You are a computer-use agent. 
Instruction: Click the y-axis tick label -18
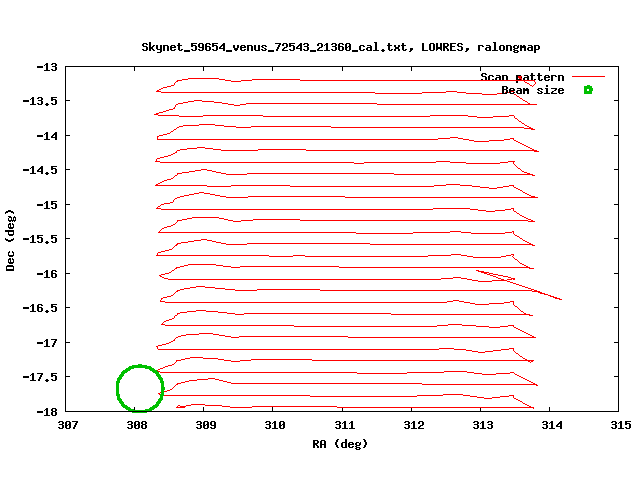click(x=47, y=412)
